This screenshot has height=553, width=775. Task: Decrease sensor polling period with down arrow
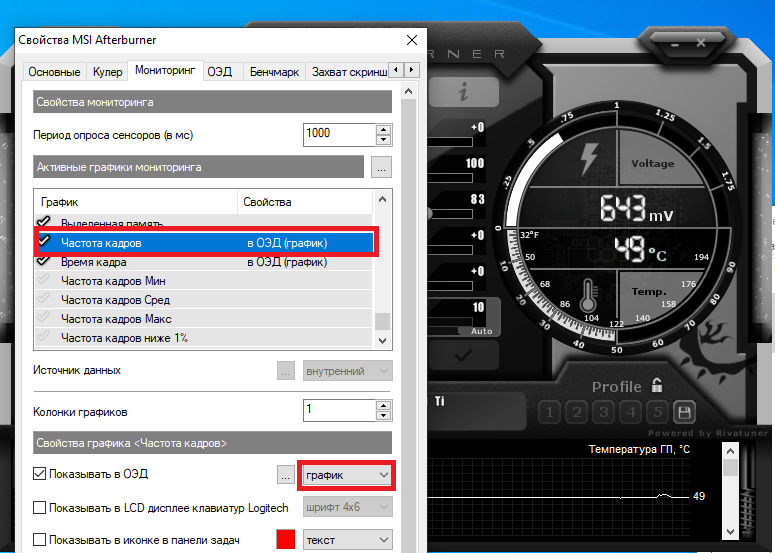pyautogui.click(x=384, y=140)
